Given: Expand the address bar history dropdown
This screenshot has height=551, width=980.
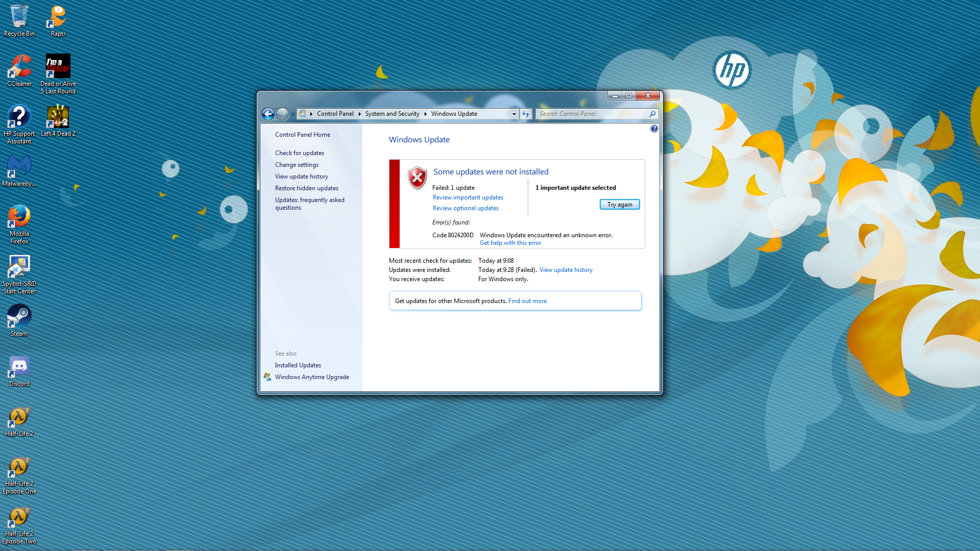Looking at the screenshot, I should tap(514, 114).
